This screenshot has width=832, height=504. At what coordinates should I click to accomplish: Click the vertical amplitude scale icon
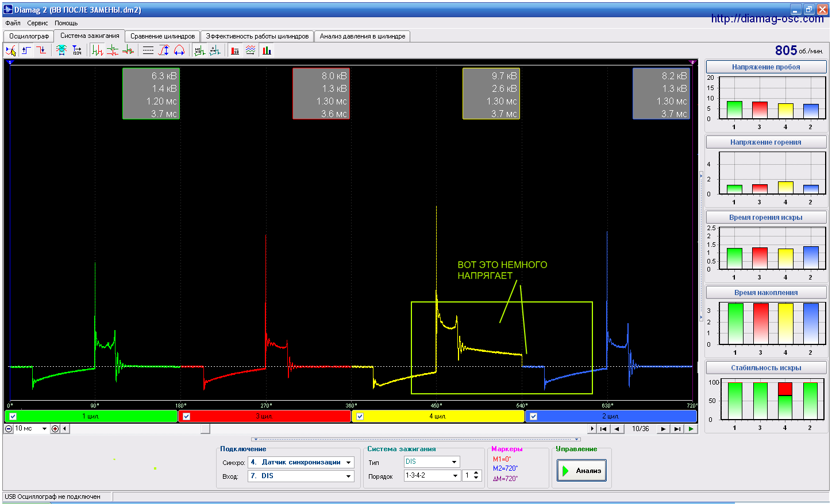coord(164,51)
